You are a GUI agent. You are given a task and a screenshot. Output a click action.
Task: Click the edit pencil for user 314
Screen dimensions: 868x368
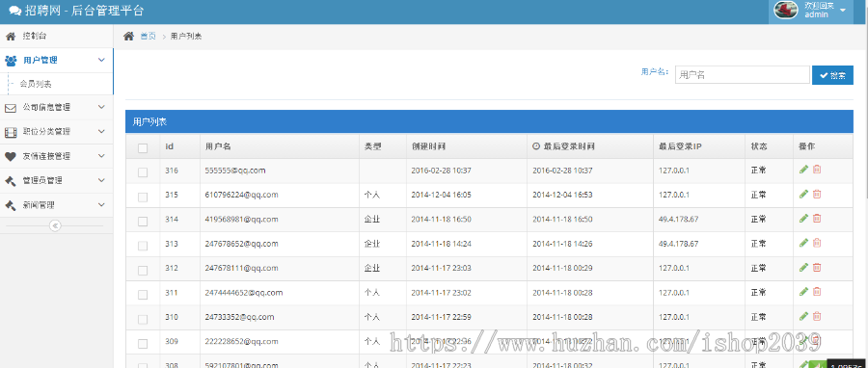(x=803, y=219)
